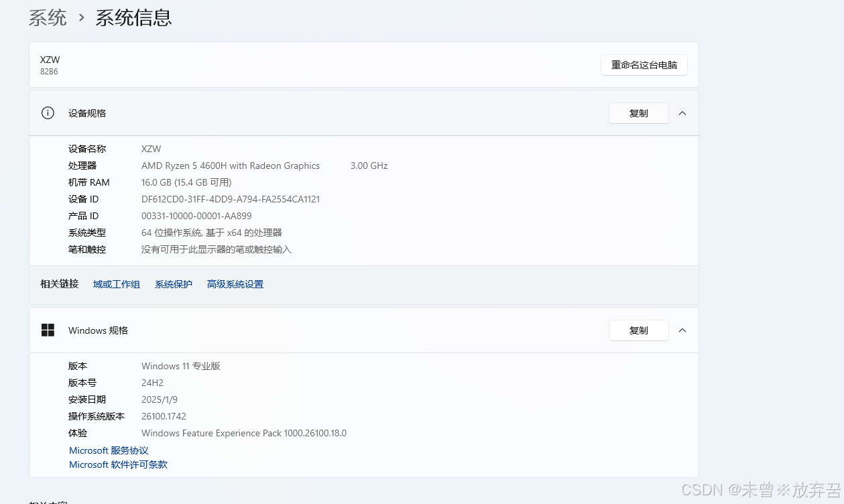Image resolution: width=844 pixels, height=504 pixels.
Task: Click the 笔和触控 label
Action: 87,249
